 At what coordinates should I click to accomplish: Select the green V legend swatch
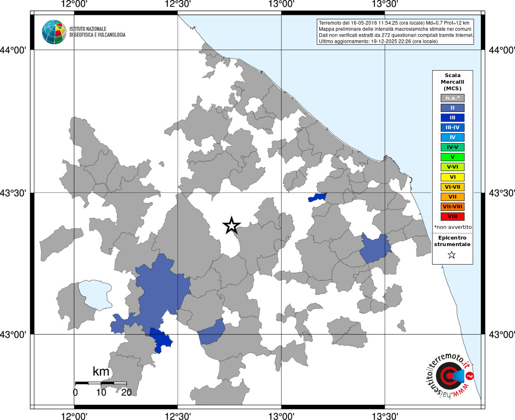(x=452, y=157)
